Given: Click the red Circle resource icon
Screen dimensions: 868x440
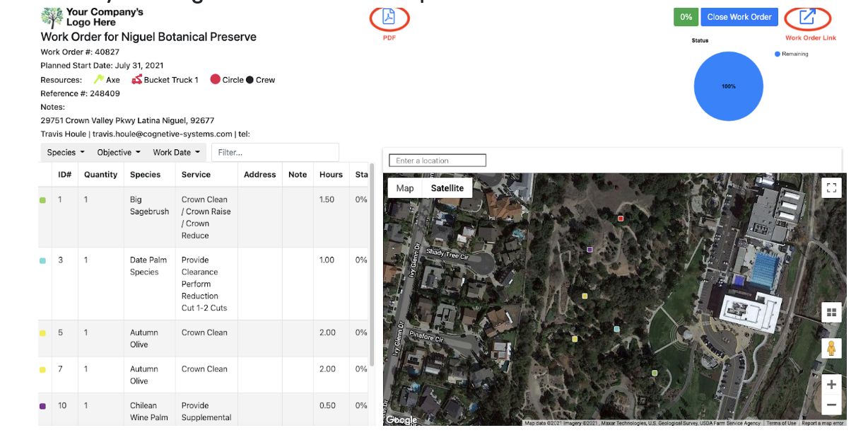Looking at the screenshot, I should pyautogui.click(x=215, y=79).
